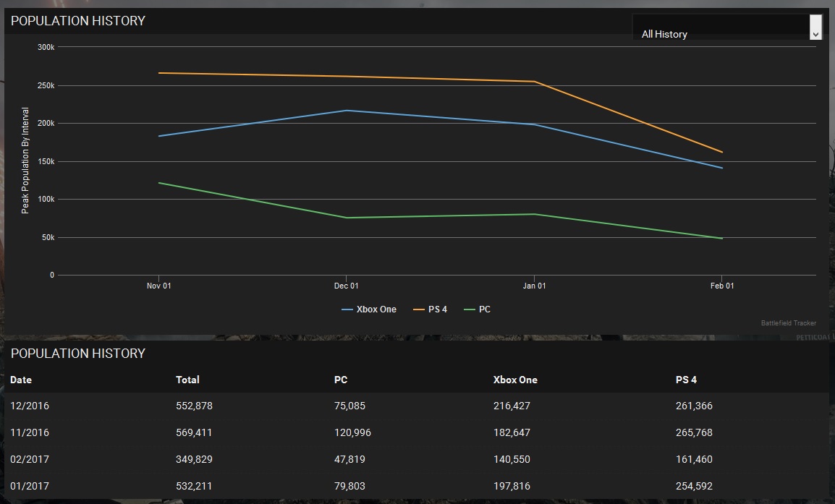This screenshot has height=504, width=835.
Task: Click the Xbox One column header
Action: tap(515, 380)
